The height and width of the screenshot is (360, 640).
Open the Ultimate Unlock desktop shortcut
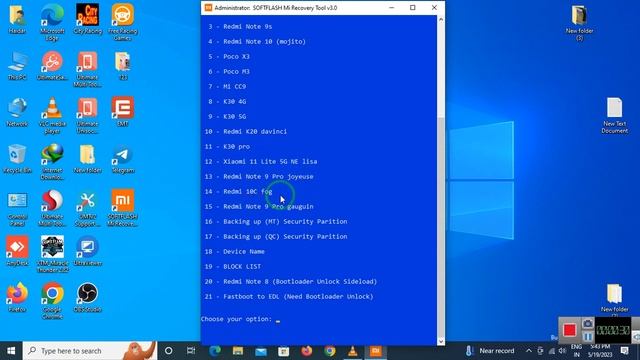click(x=87, y=115)
